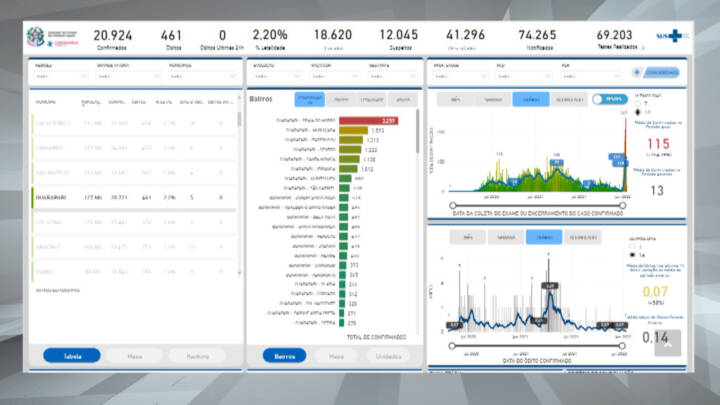This screenshot has width=720, height=405.
Task: Click the state government coat-of-arms logo
Action: pos(35,36)
